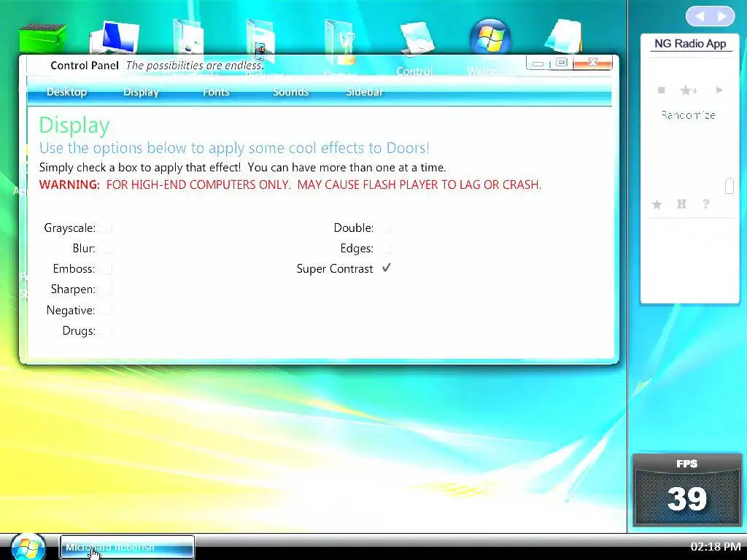Play track in NG Radio App
This screenshot has width=747, height=560.
719,90
